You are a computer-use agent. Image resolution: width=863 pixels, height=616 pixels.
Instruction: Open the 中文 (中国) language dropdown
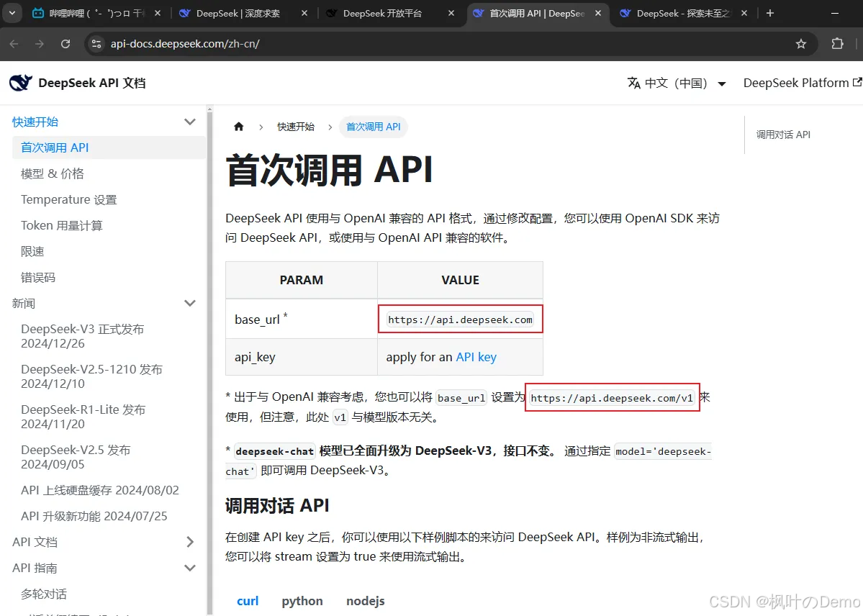tap(677, 82)
